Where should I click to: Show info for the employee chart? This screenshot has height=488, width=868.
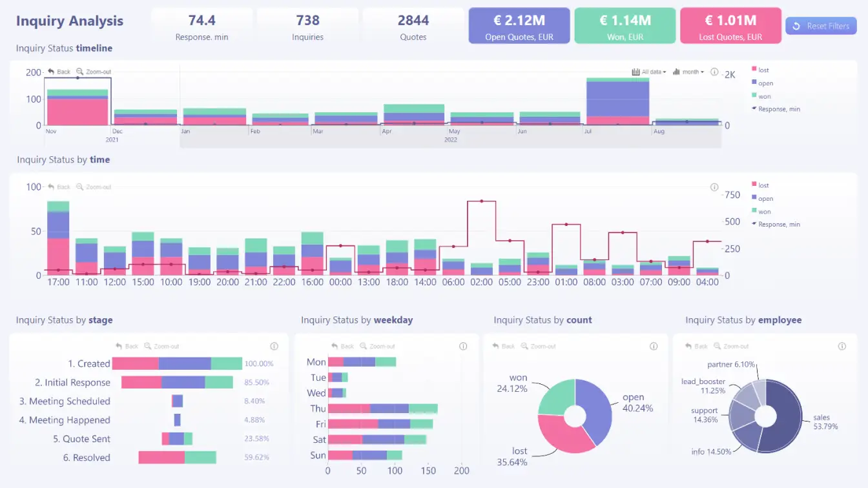842,346
